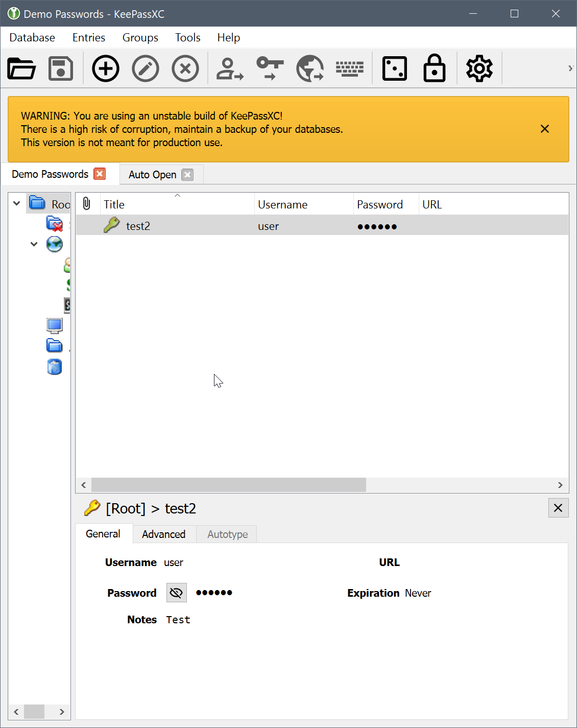This screenshot has height=728, width=577.
Task: Open database folder icon in toolbar
Action: [x=21, y=68]
